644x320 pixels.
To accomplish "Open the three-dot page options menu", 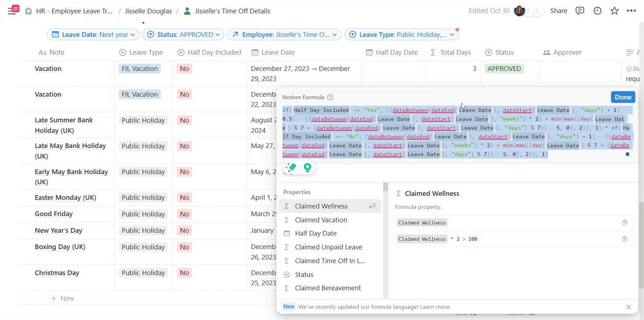I will 631,11.
